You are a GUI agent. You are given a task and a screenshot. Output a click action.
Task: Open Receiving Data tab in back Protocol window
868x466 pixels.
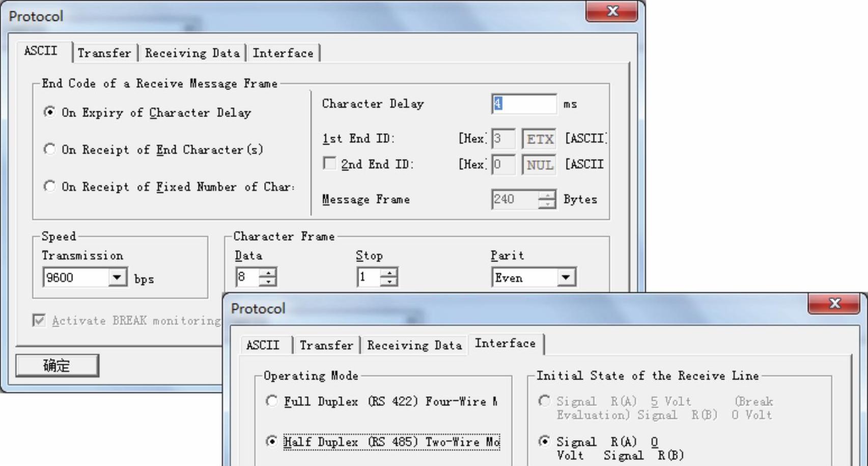[192, 53]
